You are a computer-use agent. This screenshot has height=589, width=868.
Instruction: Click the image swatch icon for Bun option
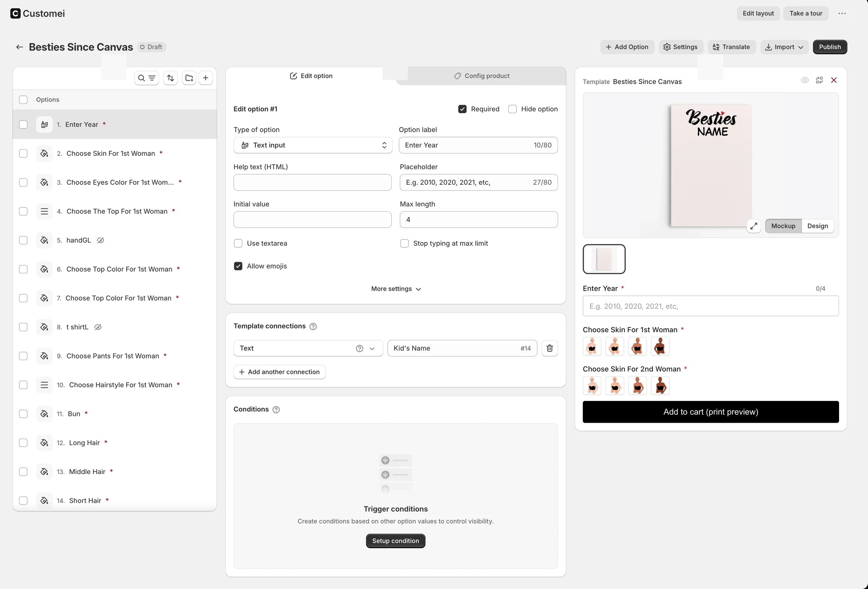tap(44, 414)
